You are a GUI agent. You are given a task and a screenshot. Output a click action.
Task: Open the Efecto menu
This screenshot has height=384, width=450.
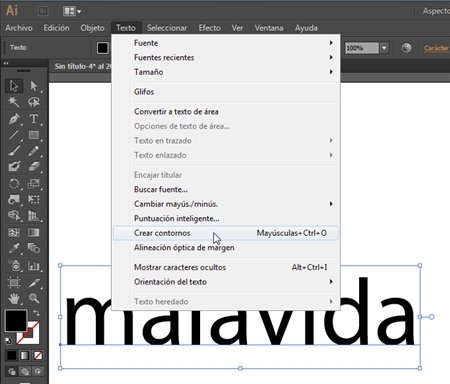[x=210, y=28]
